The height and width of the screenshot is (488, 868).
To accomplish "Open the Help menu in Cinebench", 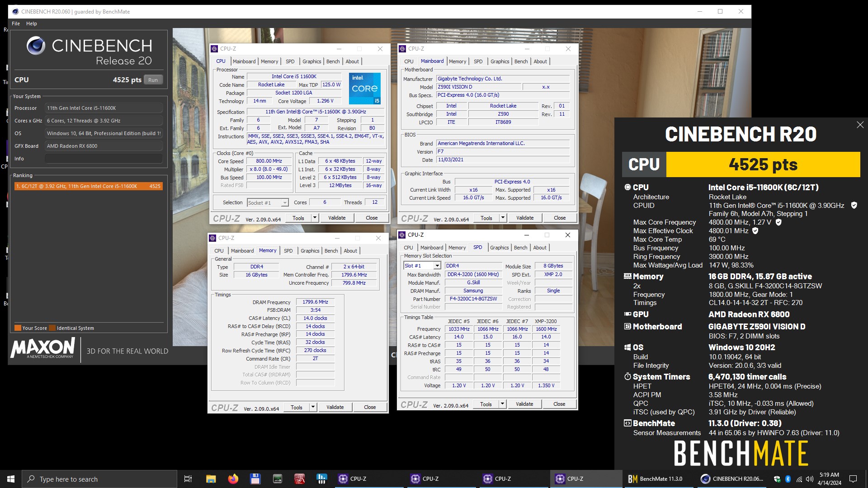I will [32, 23].
